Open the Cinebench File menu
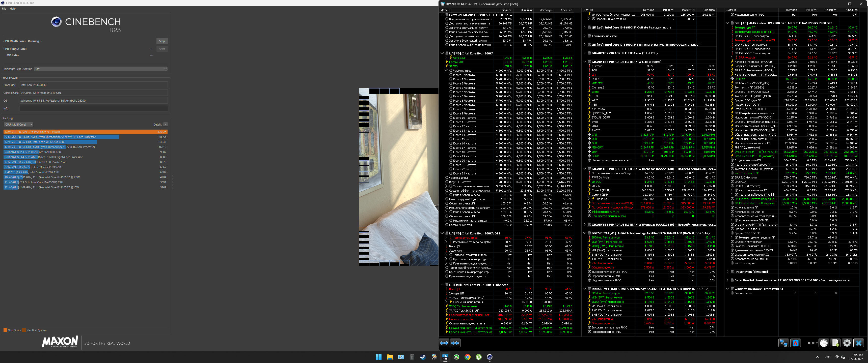 coord(4,9)
